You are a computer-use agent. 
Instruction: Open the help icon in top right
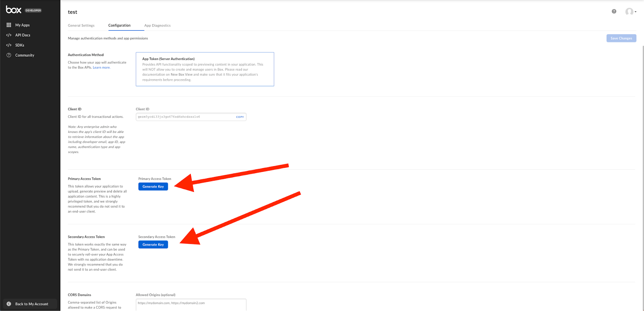pos(614,11)
